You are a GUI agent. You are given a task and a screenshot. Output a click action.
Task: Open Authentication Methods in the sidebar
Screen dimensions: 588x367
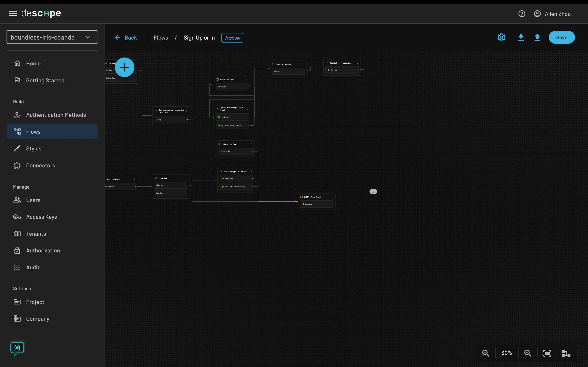tap(56, 115)
